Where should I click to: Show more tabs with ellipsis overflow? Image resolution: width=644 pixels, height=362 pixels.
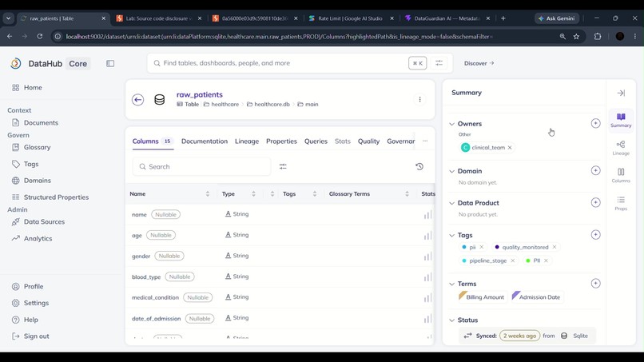[425, 141]
